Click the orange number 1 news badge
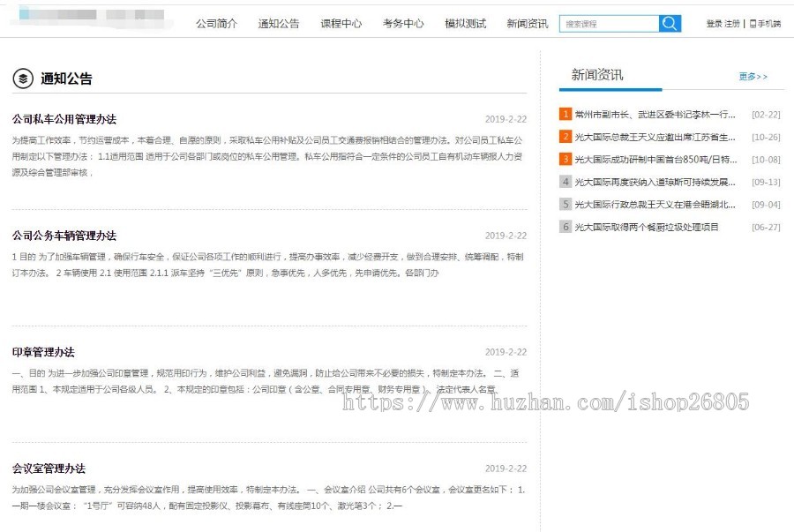794x532 pixels. [566, 114]
